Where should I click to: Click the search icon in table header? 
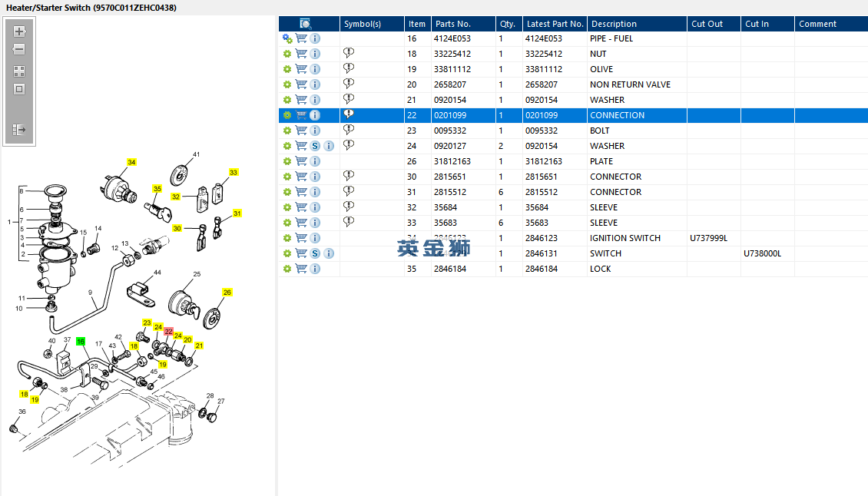coord(306,24)
